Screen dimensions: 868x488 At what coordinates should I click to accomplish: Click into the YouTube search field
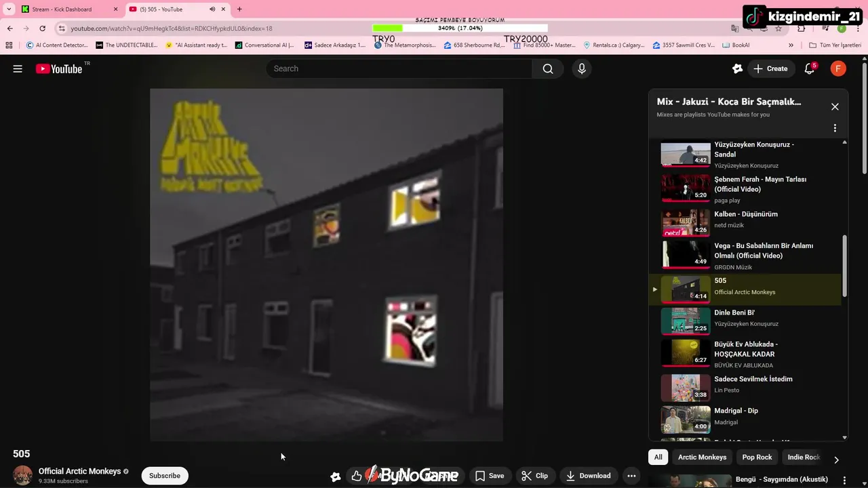tap(400, 68)
